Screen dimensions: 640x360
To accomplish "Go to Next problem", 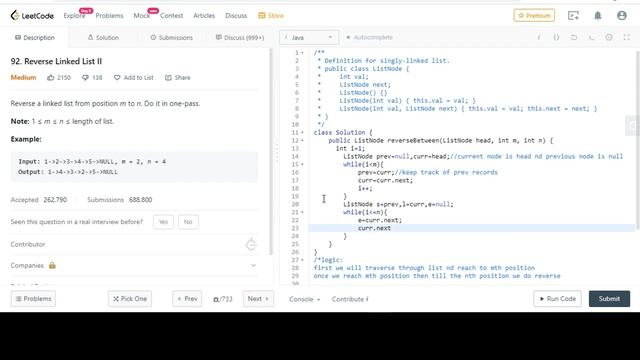I will (x=258, y=299).
